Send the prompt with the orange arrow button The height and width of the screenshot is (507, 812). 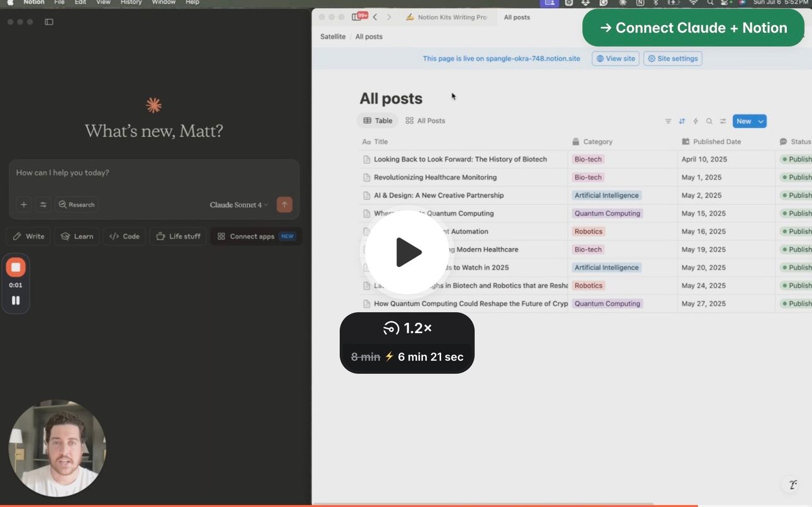(284, 204)
